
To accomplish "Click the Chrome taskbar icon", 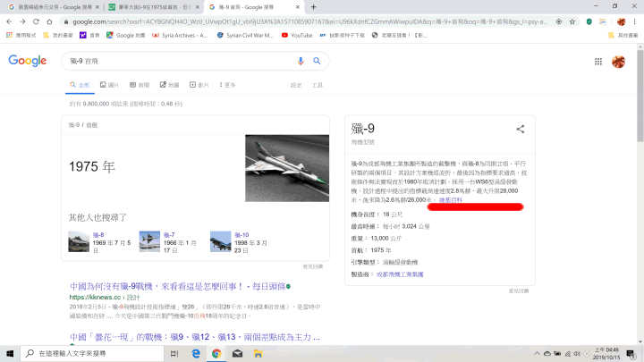I will point(216,353).
